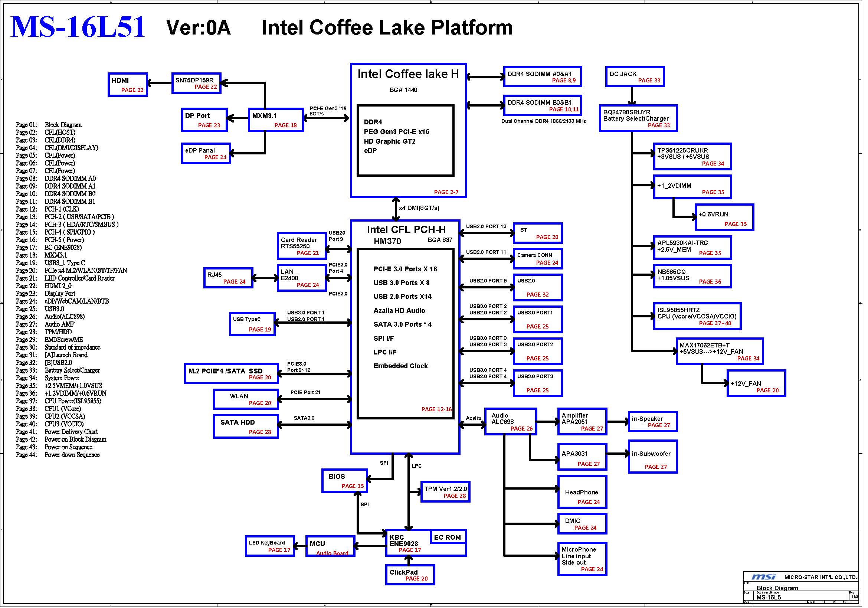Select the DP Port block
This screenshot has width=868, height=608.
point(204,120)
